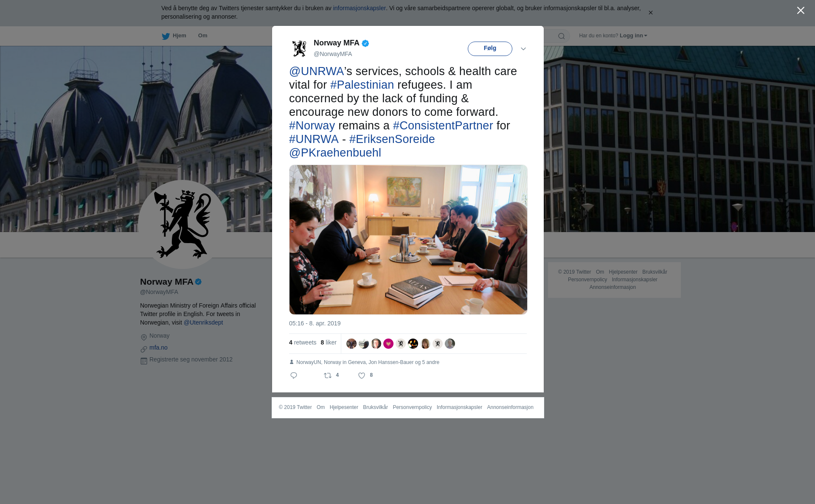Expand the tweet options chevron menu
The width and height of the screenshot is (815, 504).
pyautogui.click(x=523, y=49)
